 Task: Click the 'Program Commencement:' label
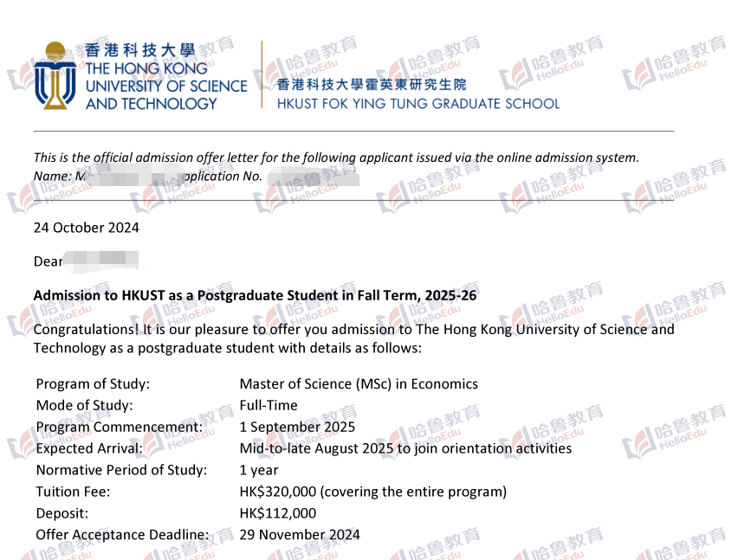(119, 427)
